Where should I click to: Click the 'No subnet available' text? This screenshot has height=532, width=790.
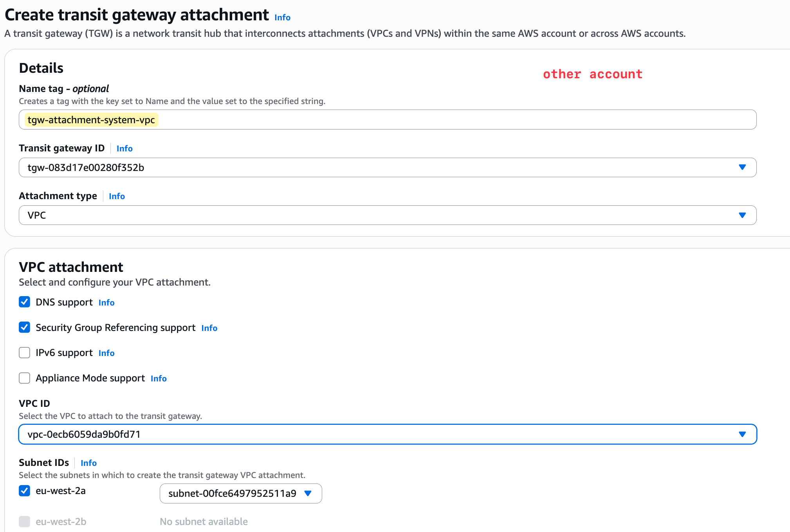point(204,522)
